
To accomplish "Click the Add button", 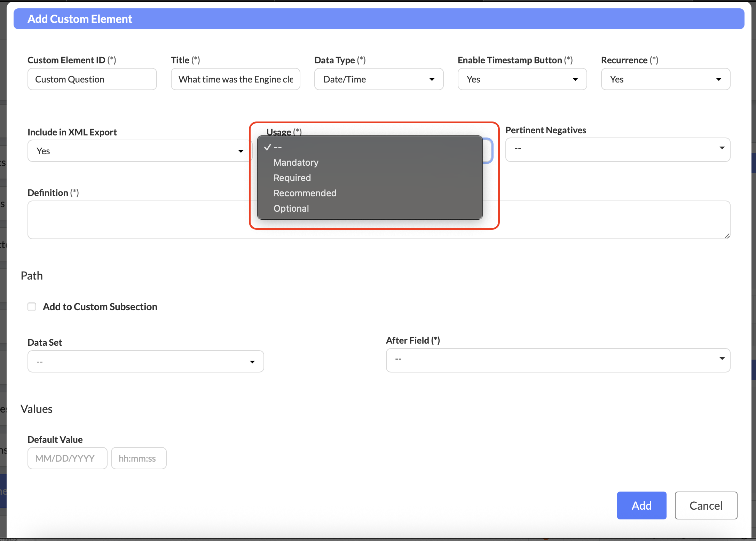I will click(641, 505).
